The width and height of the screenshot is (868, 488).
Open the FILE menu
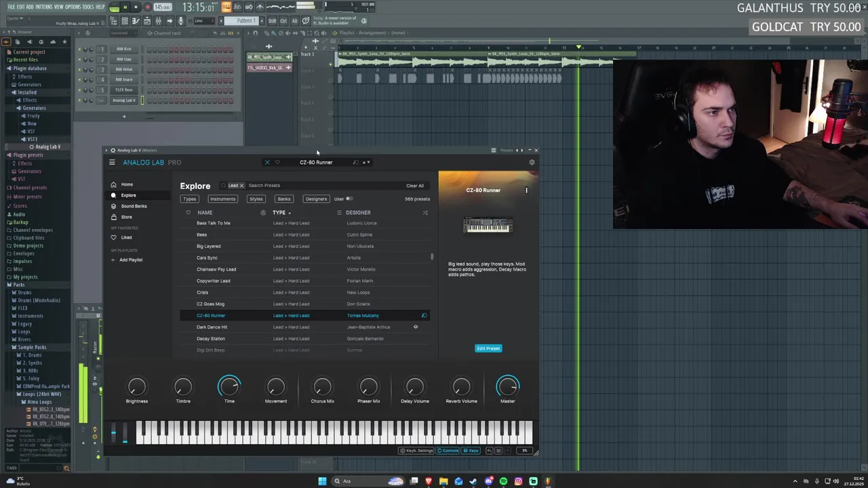pyautogui.click(x=12, y=7)
